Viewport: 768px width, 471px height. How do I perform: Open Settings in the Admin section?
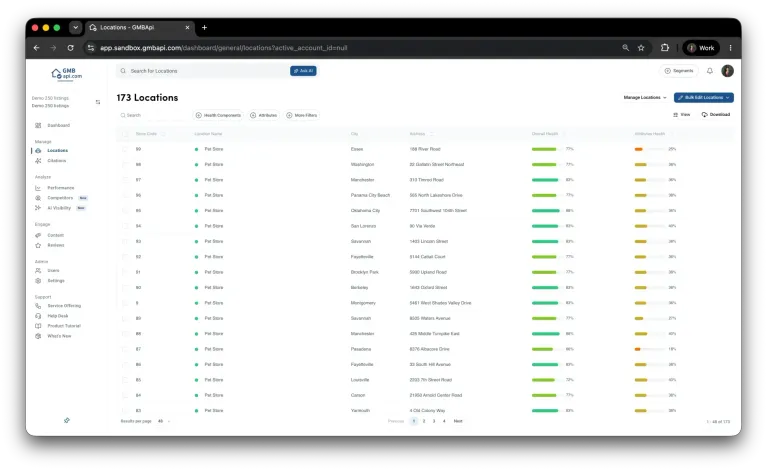pyautogui.click(x=55, y=281)
